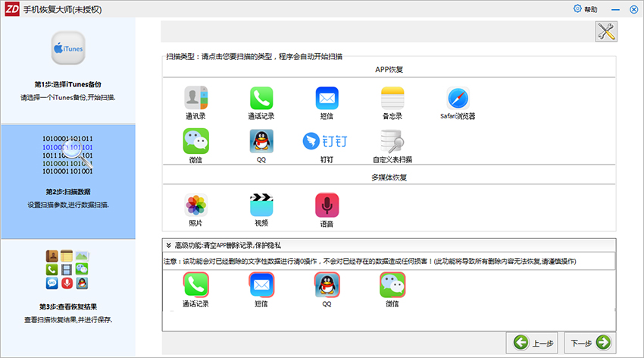
Task: Click the 注意 warning notice text
Action: coord(370,261)
